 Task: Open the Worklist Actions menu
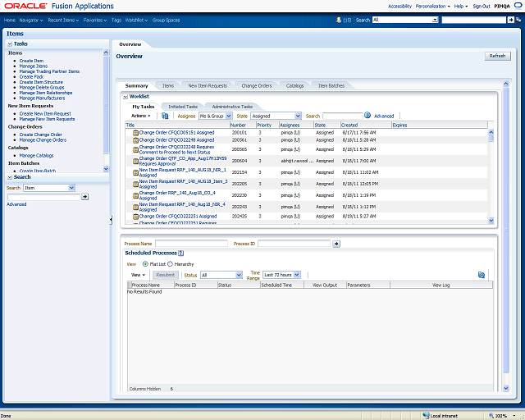(x=139, y=116)
